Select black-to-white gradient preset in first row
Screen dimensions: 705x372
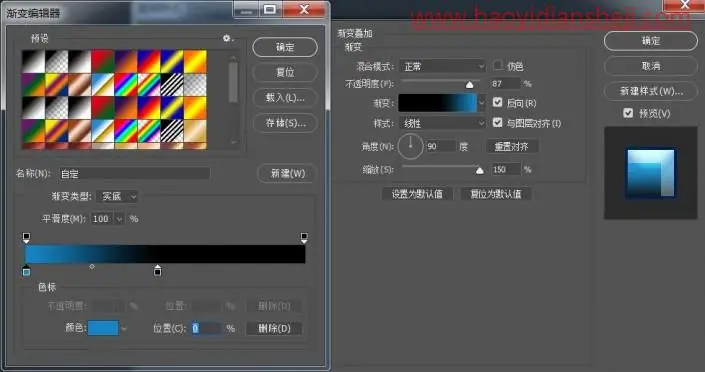34,62
